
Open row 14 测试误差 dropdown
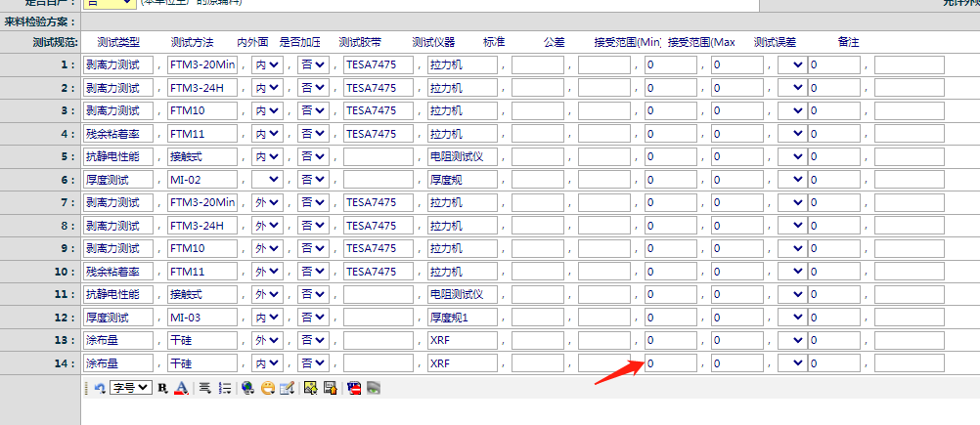[792, 363]
